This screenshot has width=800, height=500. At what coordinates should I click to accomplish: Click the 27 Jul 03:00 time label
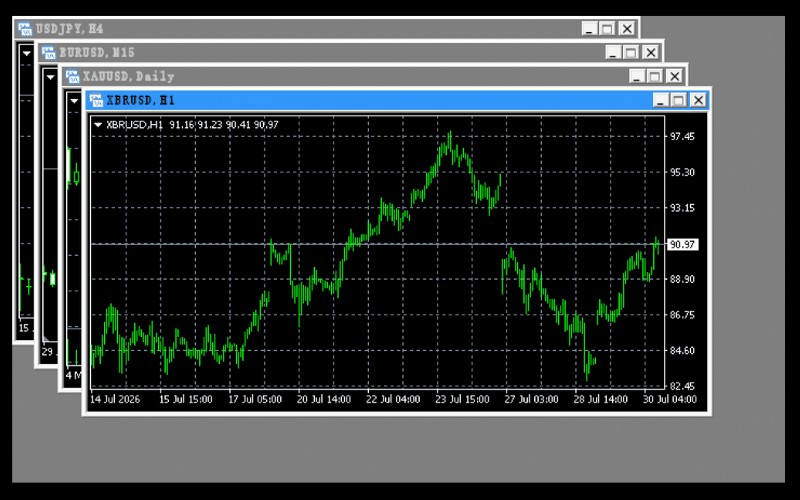[531, 399]
